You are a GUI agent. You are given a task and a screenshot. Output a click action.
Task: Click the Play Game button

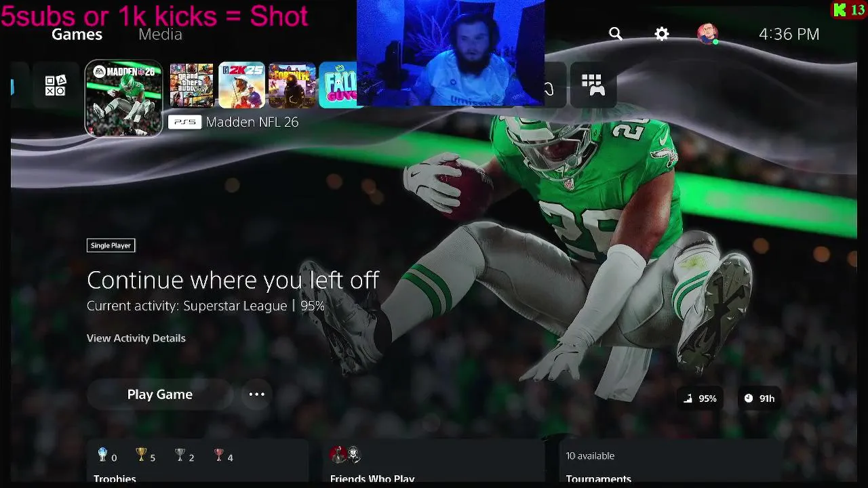coord(160,394)
